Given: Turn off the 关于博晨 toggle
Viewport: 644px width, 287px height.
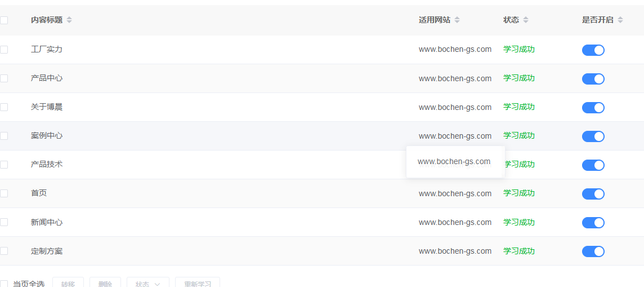Looking at the screenshot, I should pyautogui.click(x=593, y=108).
